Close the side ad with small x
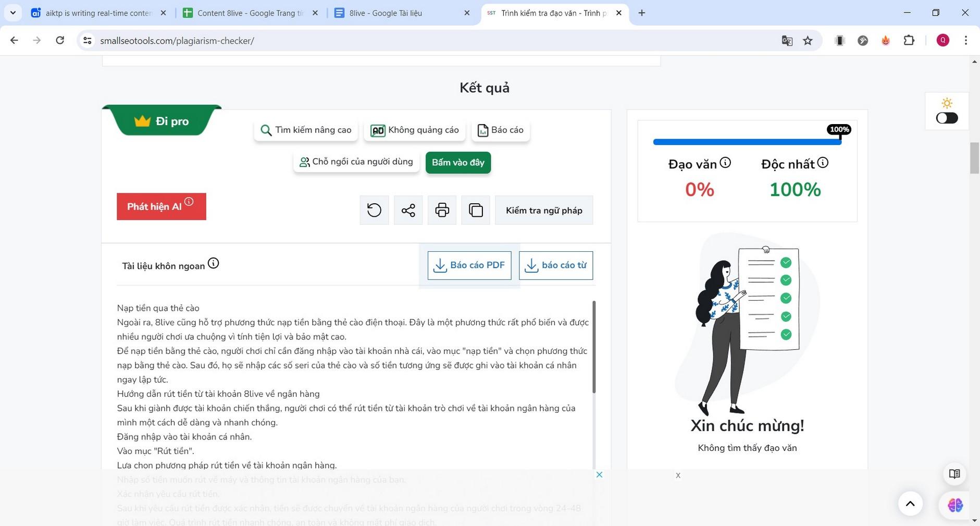The image size is (980, 526). click(678, 475)
